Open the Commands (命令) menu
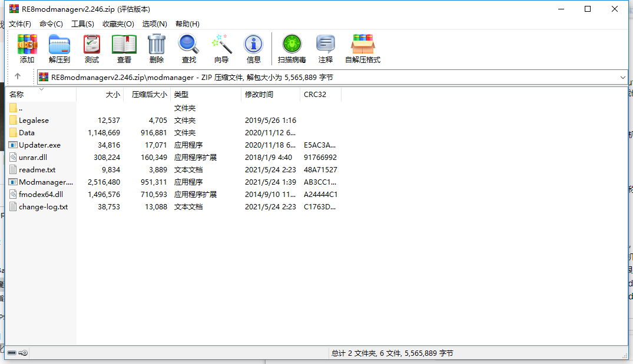This screenshot has height=364, width=633. pos(51,24)
